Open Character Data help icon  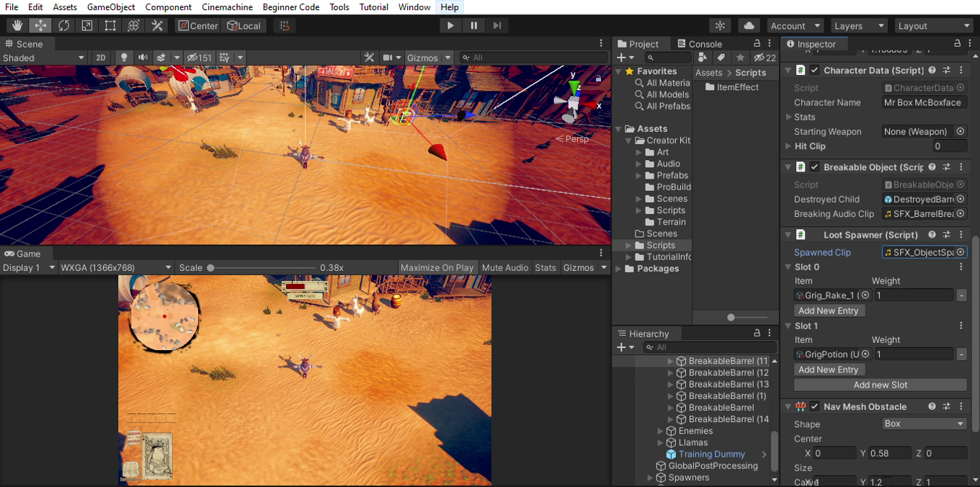click(x=932, y=71)
